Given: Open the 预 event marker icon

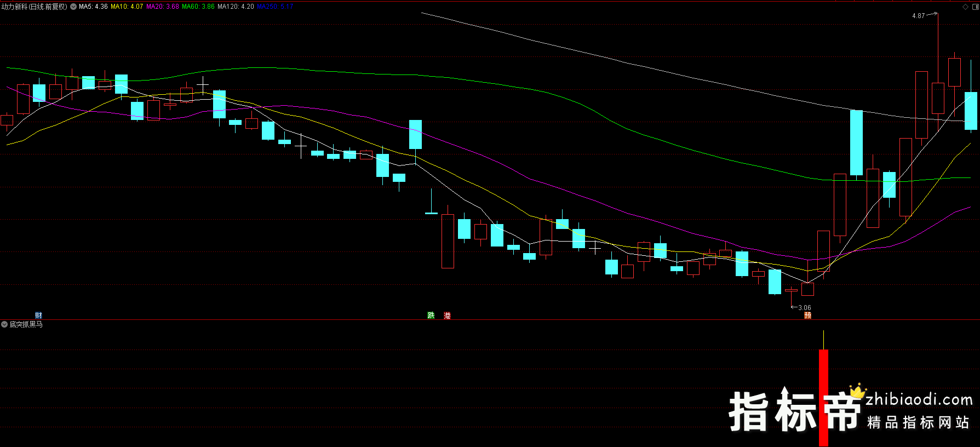Looking at the screenshot, I should point(807,315).
